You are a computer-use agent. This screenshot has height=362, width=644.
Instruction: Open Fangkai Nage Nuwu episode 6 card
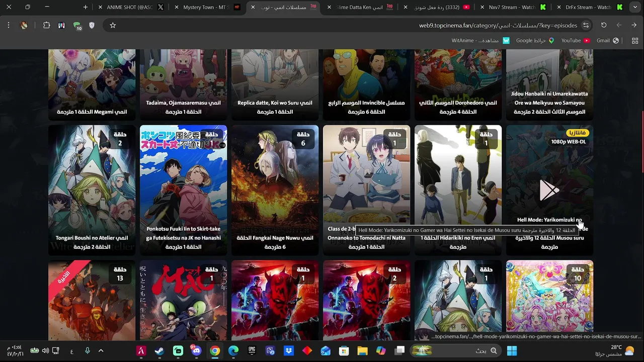[x=275, y=190]
